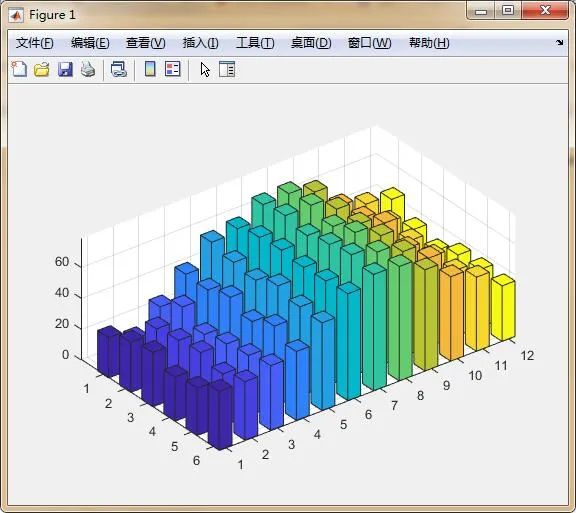Click the axis tick label 9
Screen dimensions: 576x513
tap(446, 385)
